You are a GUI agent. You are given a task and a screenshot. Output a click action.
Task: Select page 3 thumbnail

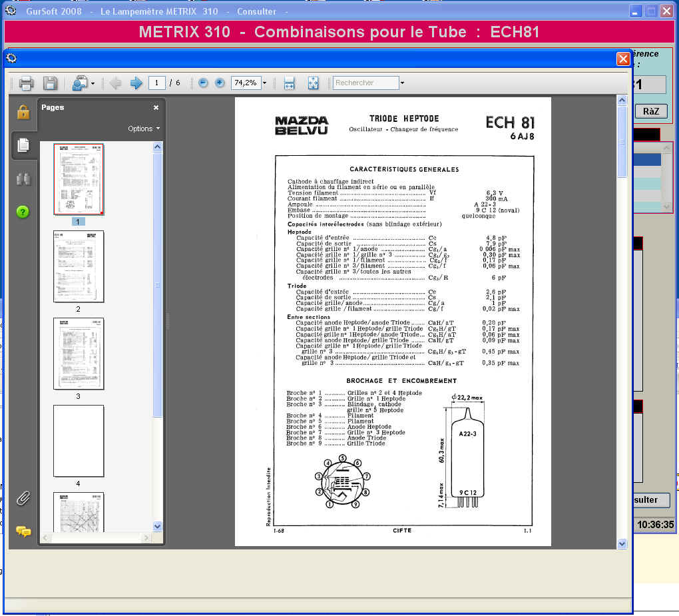79,354
